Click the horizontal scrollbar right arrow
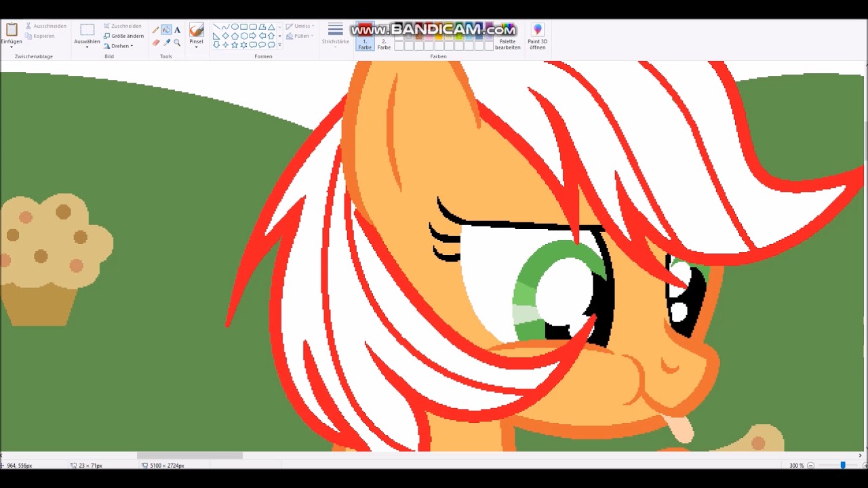 (859, 455)
